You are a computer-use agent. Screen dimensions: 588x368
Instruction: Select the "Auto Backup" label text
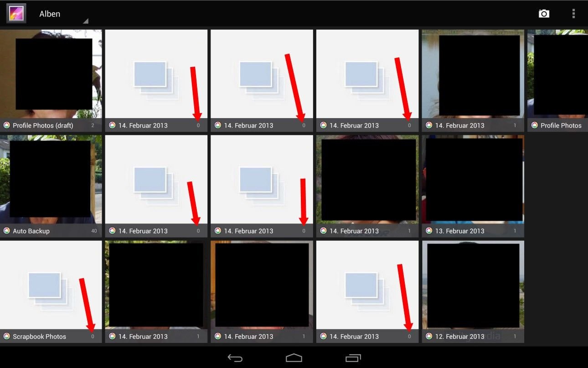pyautogui.click(x=31, y=231)
